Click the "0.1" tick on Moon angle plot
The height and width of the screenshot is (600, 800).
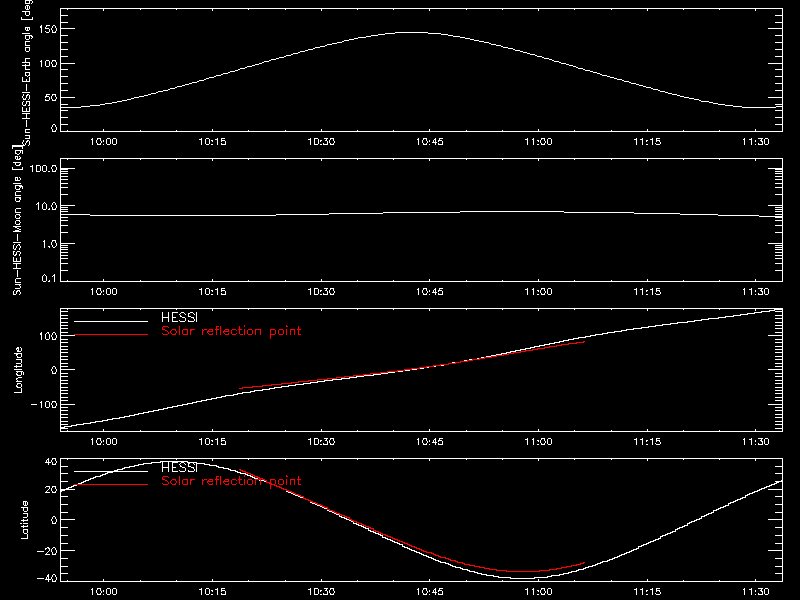click(x=49, y=279)
